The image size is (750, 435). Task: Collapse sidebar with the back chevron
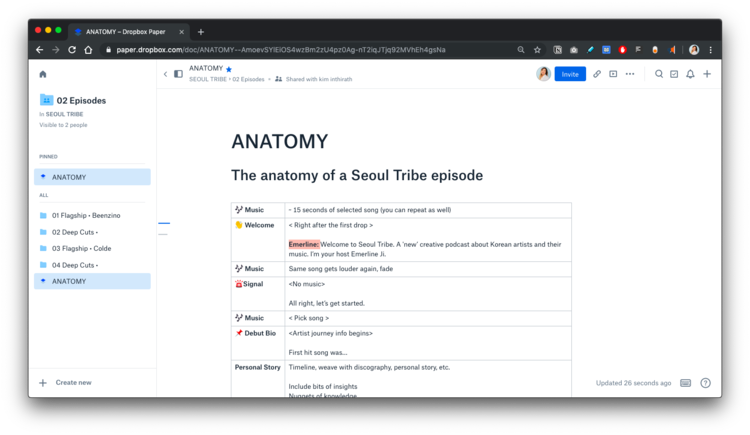pos(166,74)
